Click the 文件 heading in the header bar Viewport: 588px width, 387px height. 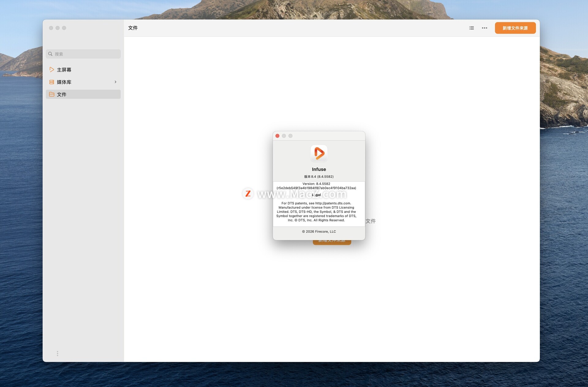(x=133, y=28)
